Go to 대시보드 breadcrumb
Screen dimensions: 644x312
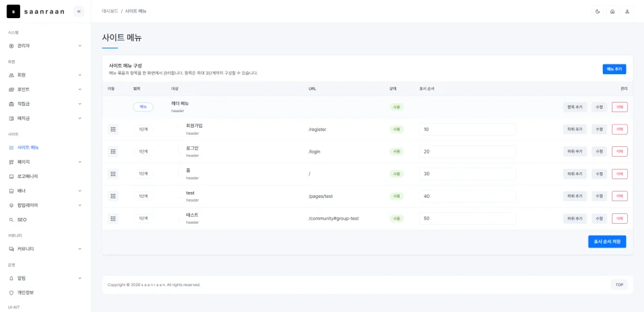coord(110,12)
